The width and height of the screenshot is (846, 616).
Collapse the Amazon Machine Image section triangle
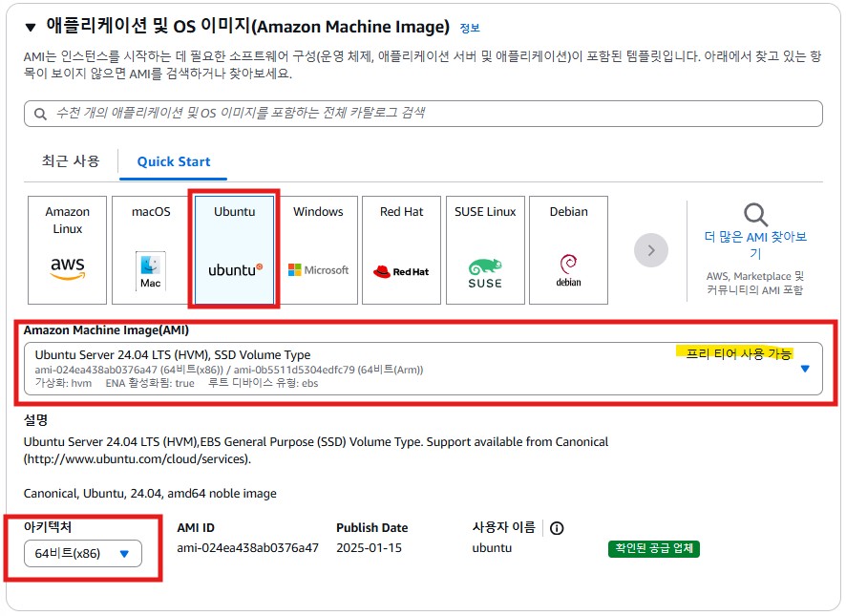point(31,28)
